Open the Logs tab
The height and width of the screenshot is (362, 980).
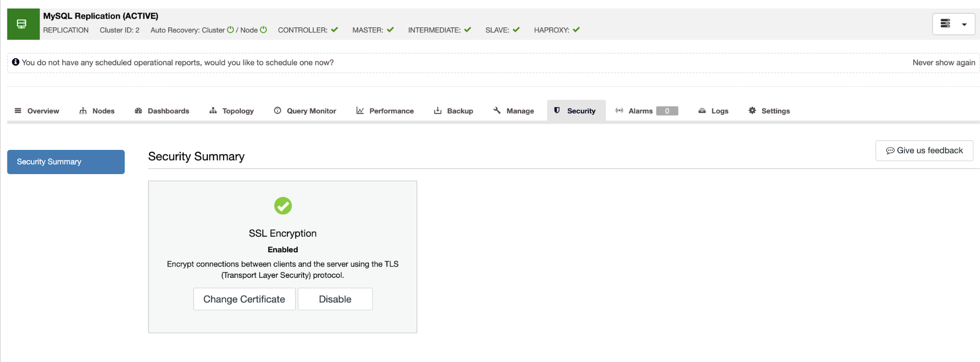713,111
